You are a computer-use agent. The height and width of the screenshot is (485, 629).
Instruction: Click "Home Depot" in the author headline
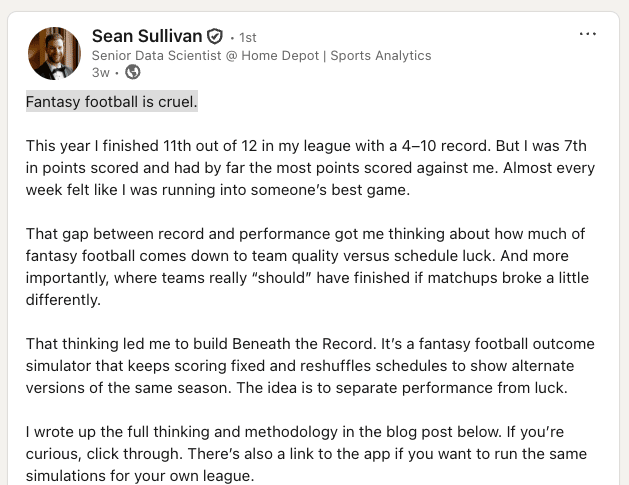[280, 55]
